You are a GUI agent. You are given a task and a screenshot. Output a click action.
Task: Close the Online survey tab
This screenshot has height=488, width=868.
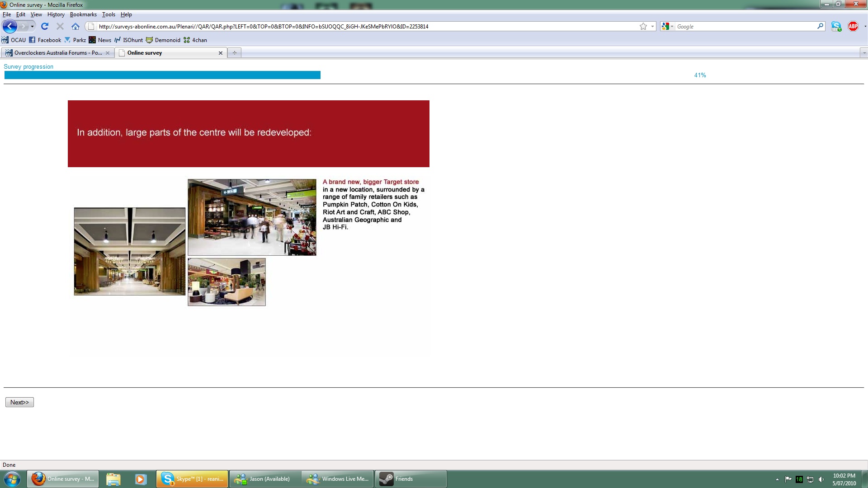[x=221, y=53]
